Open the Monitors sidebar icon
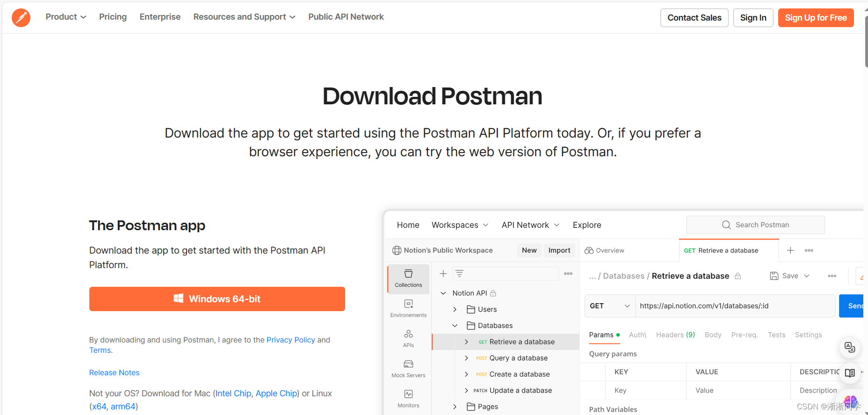The height and width of the screenshot is (415, 868). coord(408,399)
